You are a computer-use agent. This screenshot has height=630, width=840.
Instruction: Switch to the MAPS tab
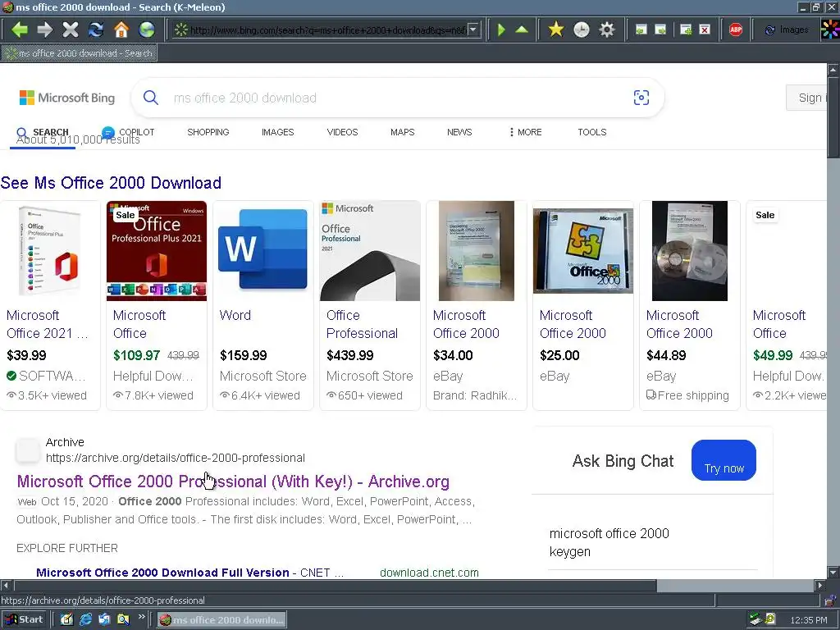402,132
